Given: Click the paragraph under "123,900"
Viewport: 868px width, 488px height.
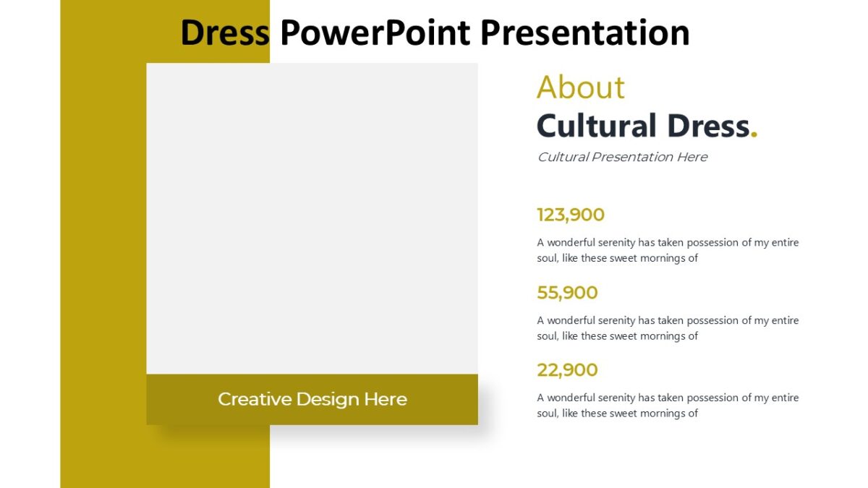Looking at the screenshot, I should tap(665, 249).
